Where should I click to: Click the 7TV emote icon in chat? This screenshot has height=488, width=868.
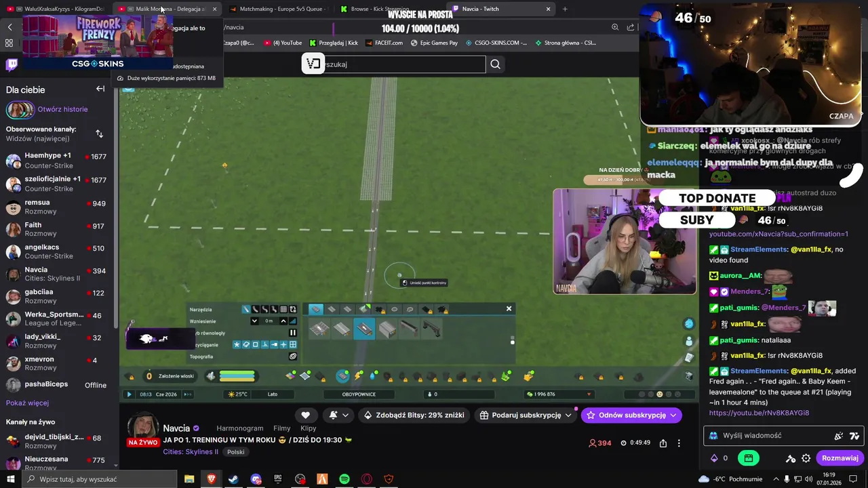pyautogui.click(x=854, y=436)
